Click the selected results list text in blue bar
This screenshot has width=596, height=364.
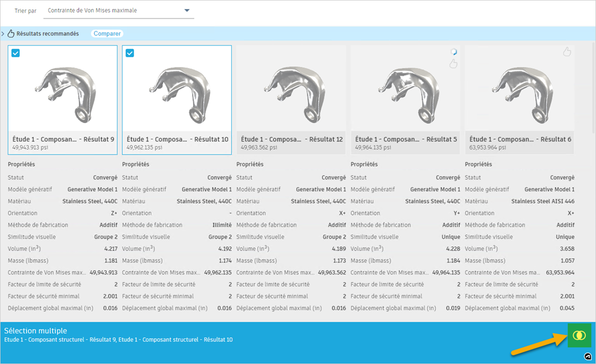118,340
